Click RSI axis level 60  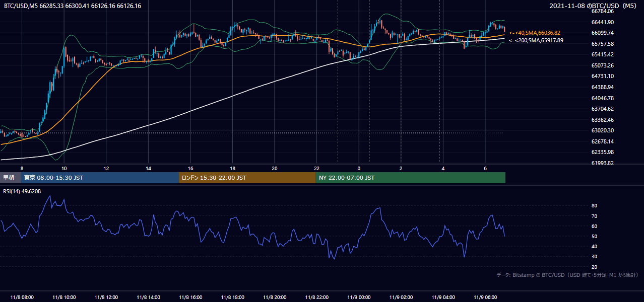(x=594, y=226)
